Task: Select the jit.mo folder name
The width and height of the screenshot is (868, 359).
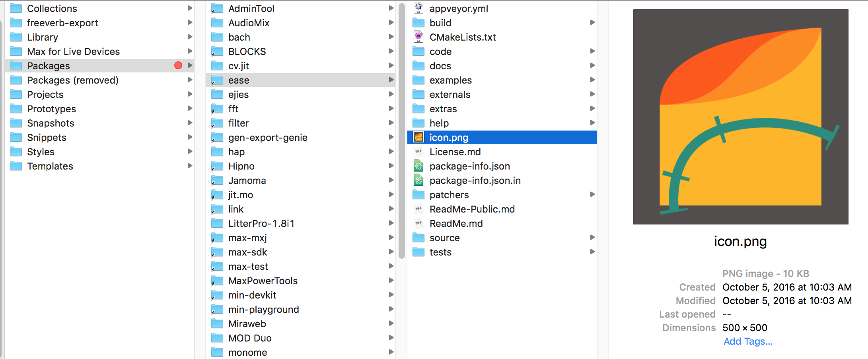Action: coord(241,195)
